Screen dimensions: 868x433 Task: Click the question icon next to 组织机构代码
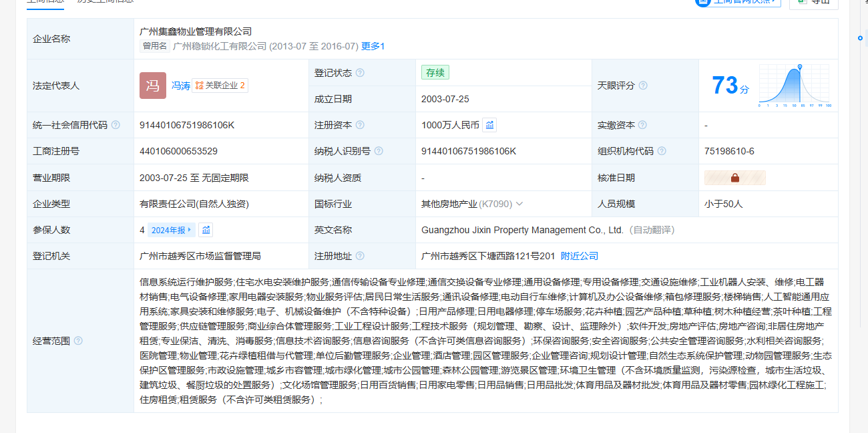click(x=662, y=151)
